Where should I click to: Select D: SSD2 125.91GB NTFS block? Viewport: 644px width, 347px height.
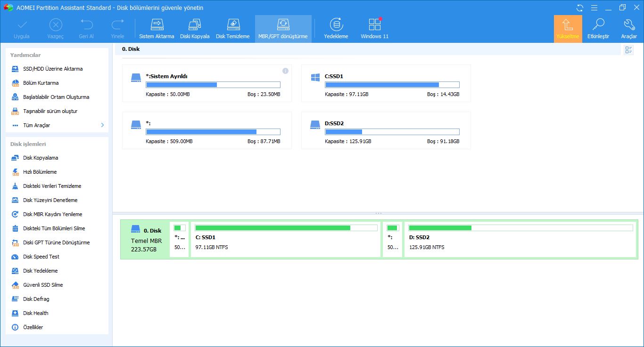520,240
